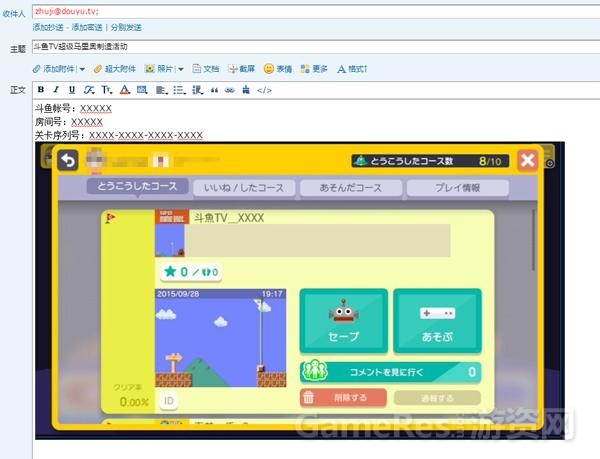Click the あそぶ play button

point(437,321)
